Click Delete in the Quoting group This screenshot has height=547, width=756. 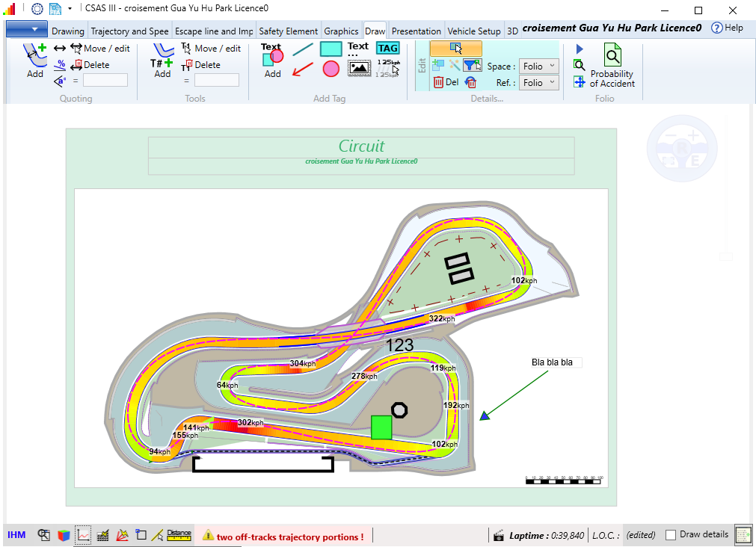(x=90, y=64)
